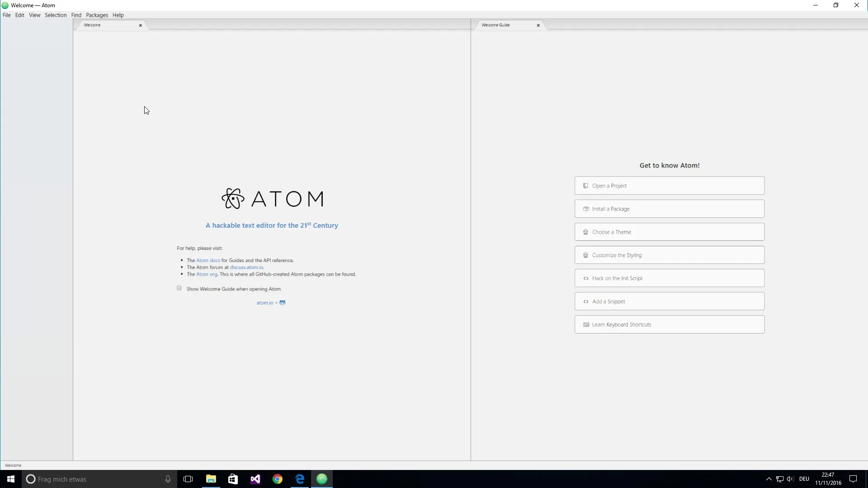868x488 pixels.
Task: Expand the Customize the Styling section
Action: click(669, 255)
